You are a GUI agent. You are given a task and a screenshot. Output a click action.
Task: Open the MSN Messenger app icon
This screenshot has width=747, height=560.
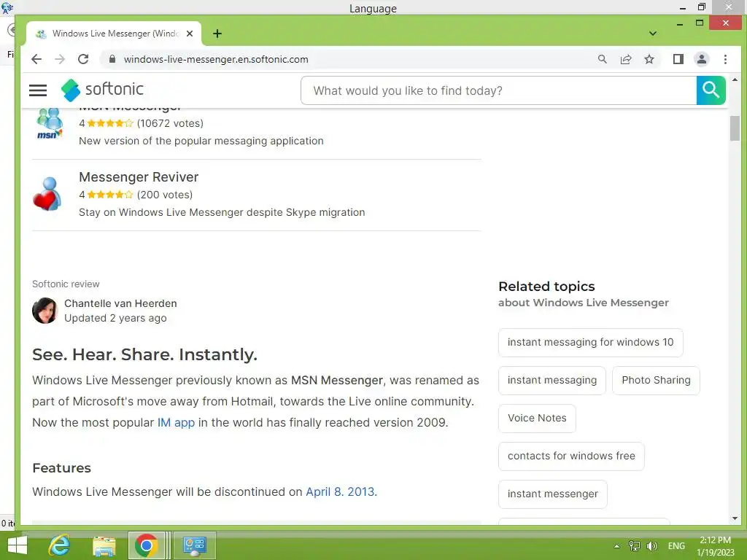coord(49,124)
